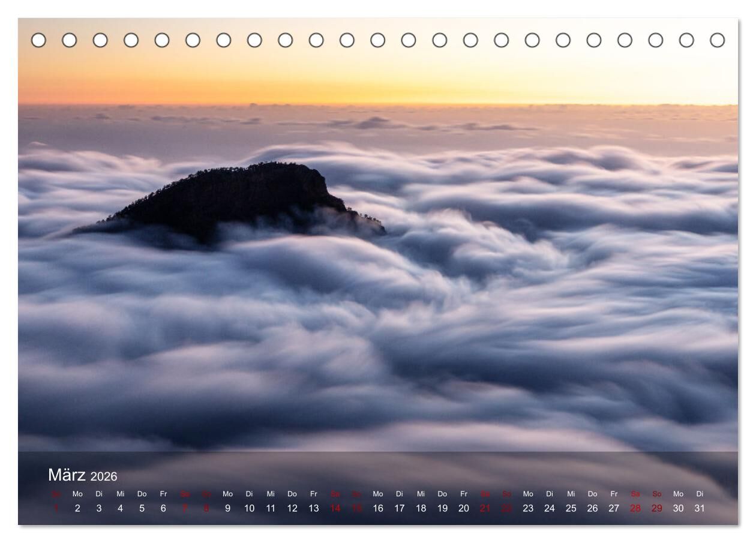
Task: Click the date 31 at the row's end
Action: tap(700, 508)
